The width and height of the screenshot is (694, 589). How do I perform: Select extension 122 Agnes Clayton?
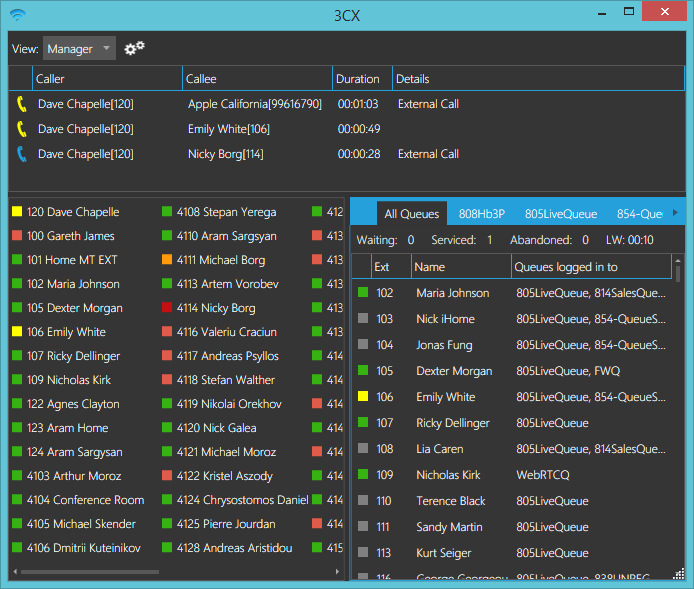click(x=66, y=404)
